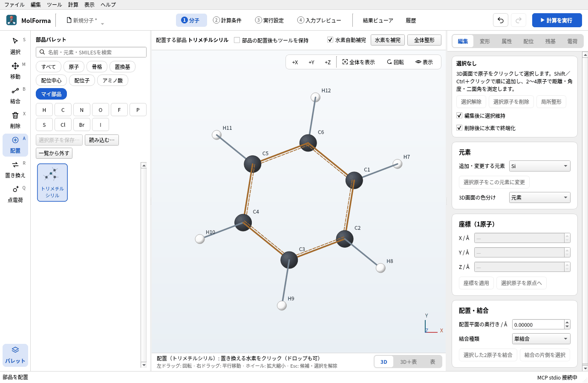Viewport: 588px width, 383px height.
Task: Add element N from palette
Action: tap(82, 110)
